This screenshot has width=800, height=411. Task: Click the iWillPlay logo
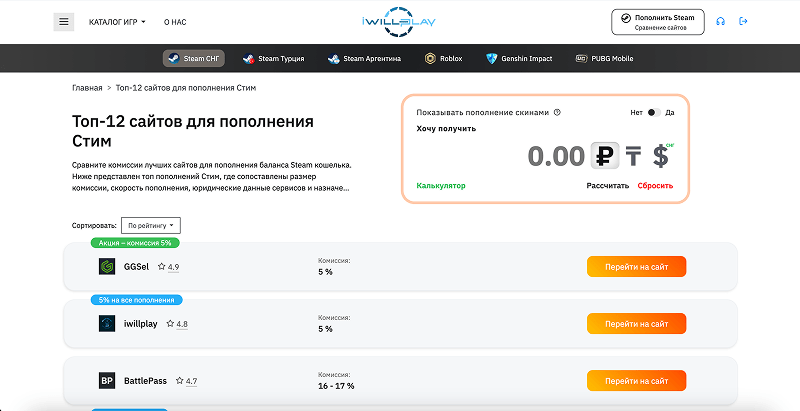(398, 22)
